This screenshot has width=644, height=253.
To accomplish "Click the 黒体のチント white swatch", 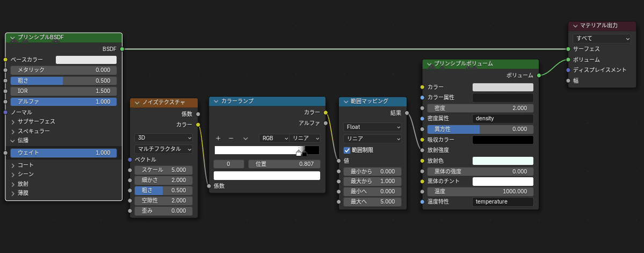I will [x=503, y=182].
